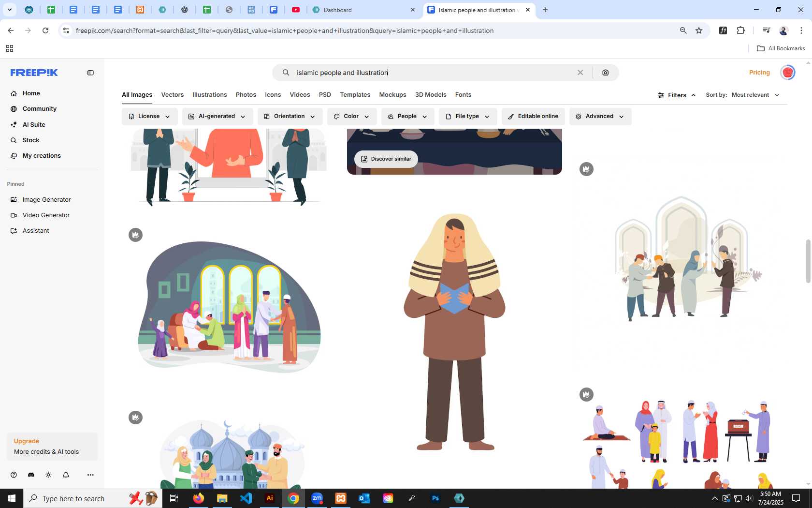Switch to Vectors tab
The image size is (812, 508).
[x=172, y=95]
